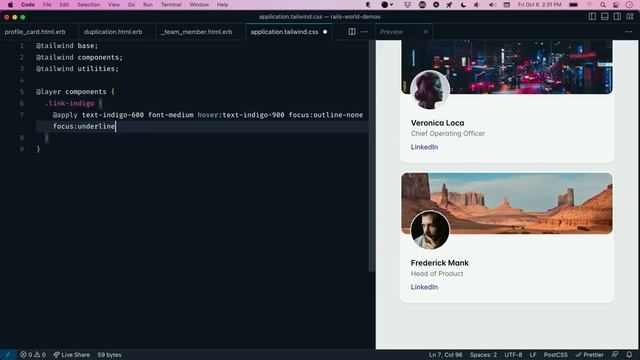640x360 pixels.
Task: Click the Chief Operating Officer subtitle
Action: click(448, 133)
